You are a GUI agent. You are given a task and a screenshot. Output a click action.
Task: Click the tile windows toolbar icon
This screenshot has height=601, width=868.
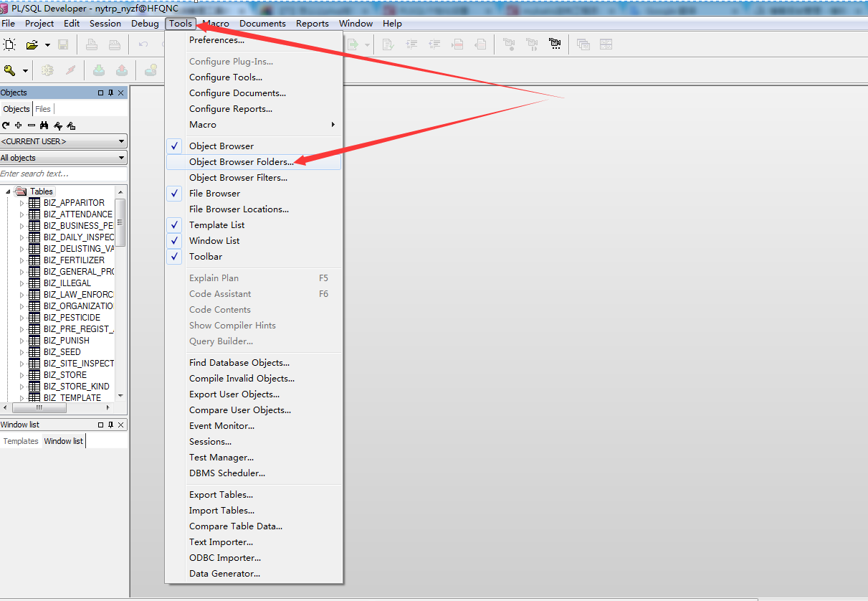click(606, 44)
